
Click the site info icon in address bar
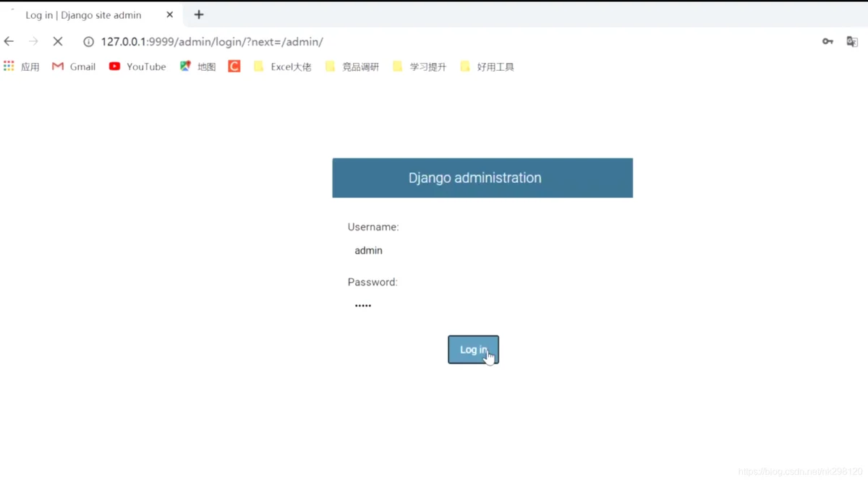(x=88, y=42)
